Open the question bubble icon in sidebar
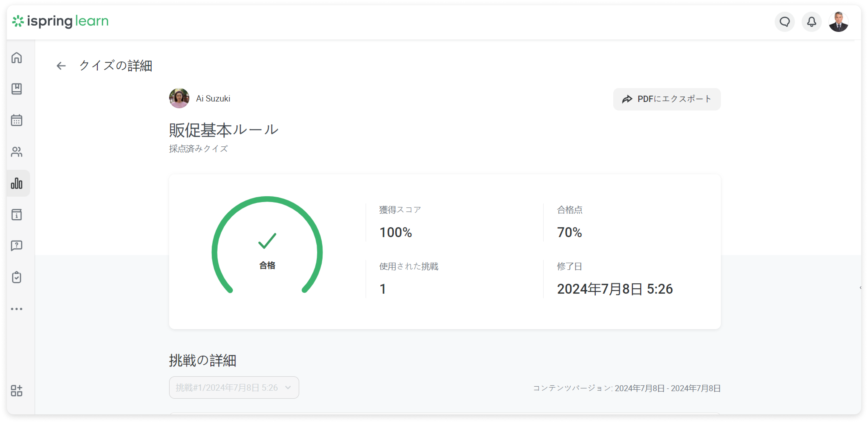Screen dimensions: 868x423 click(x=17, y=246)
